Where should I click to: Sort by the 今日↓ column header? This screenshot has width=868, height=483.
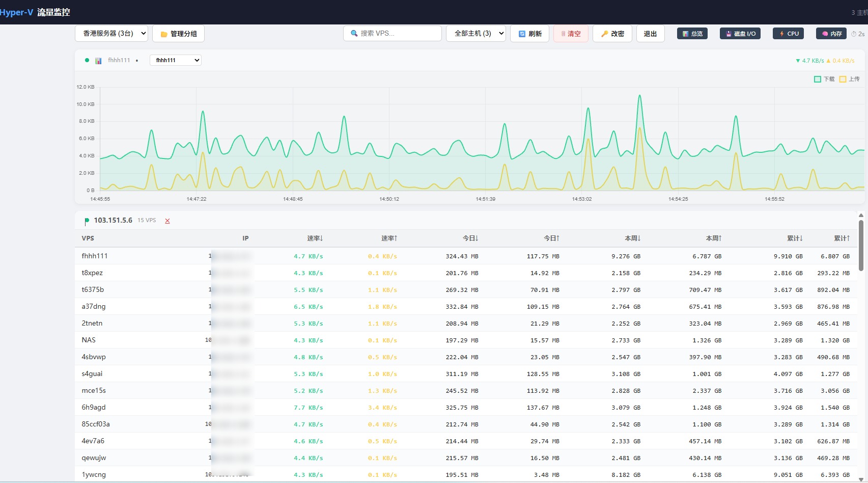pos(470,238)
